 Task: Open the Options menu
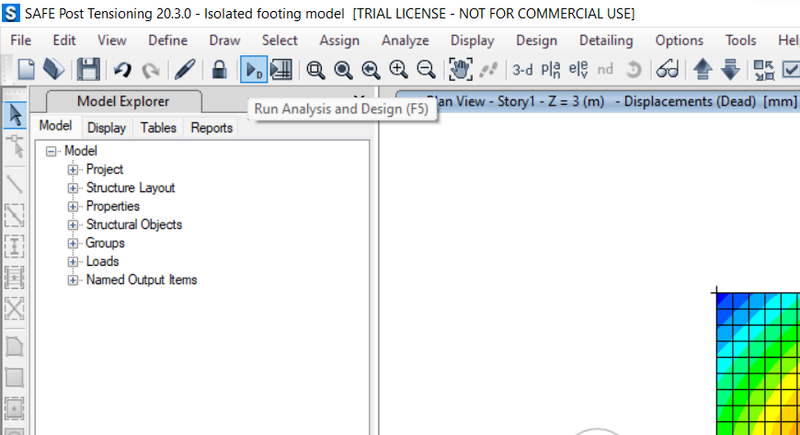[679, 40]
